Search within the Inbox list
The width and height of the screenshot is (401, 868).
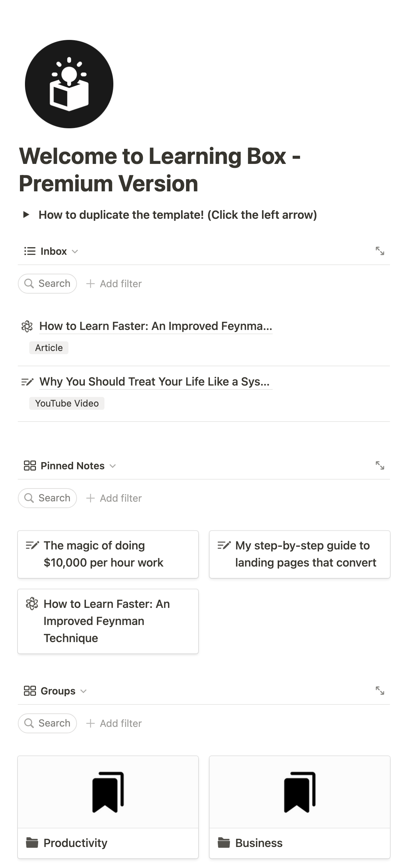47,284
